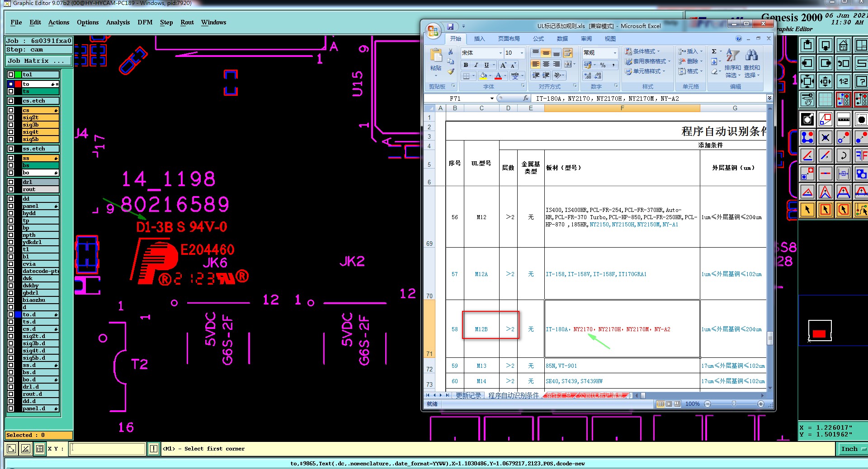Click the center align icon in Excel
This screenshot has width=868, height=469.
[546, 64]
